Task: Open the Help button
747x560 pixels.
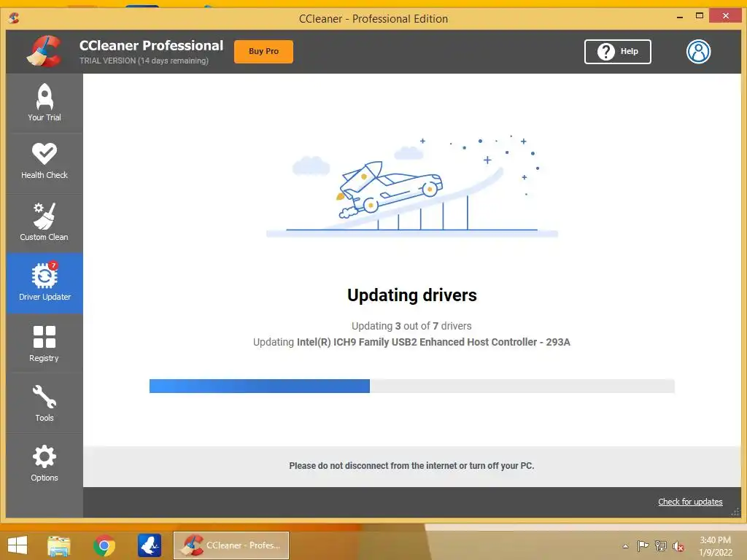Action: [617, 52]
